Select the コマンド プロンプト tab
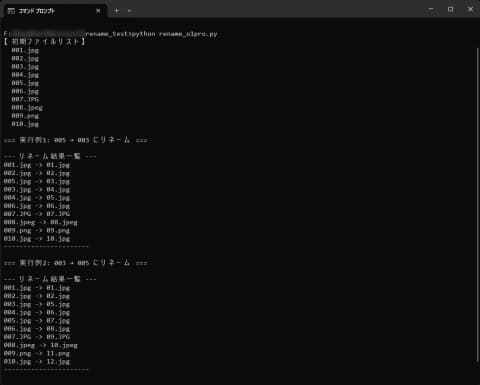480x385 pixels. [55, 11]
